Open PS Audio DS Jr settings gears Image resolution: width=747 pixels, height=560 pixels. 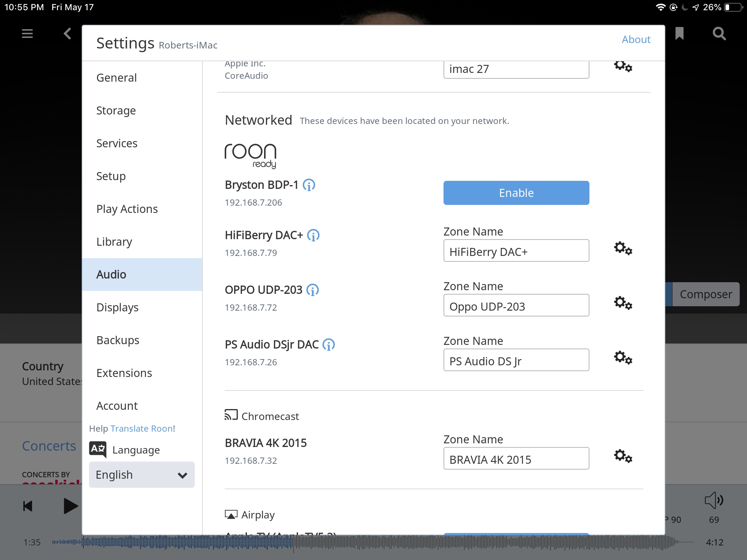pos(623,358)
